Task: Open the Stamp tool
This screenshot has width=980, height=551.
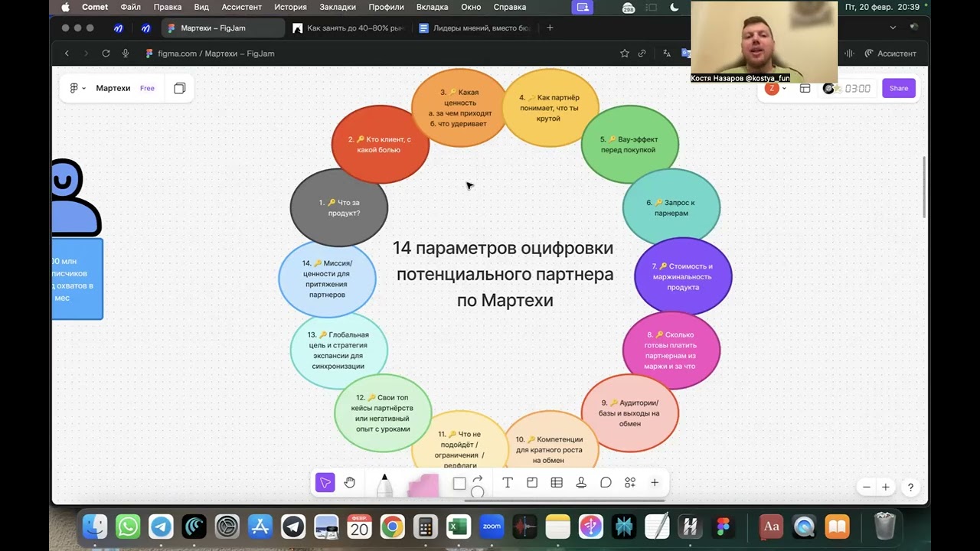Action: 581,483
